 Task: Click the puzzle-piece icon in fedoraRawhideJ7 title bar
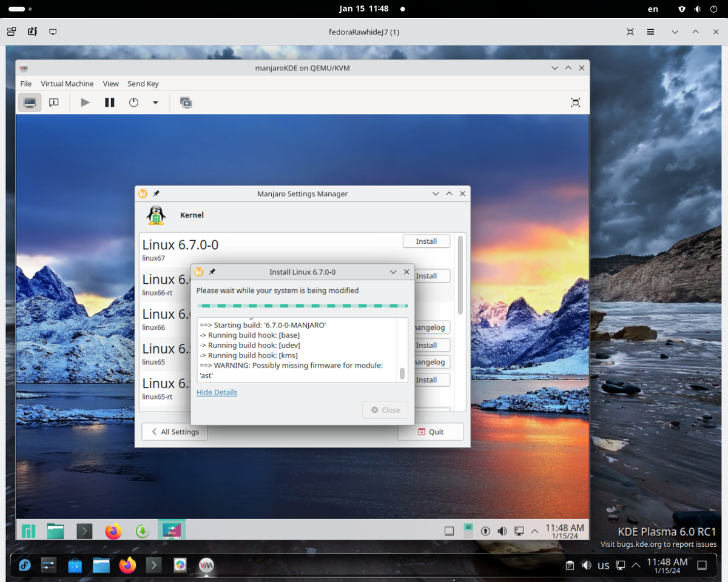pyautogui.click(x=32, y=32)
